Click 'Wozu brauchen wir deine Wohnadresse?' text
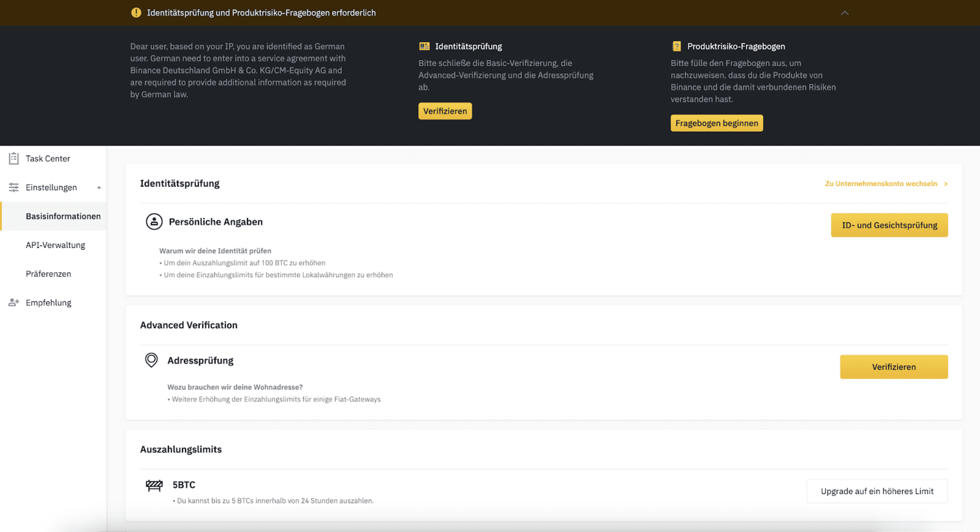Image resolution: width=980 pixels, height=532 pixels. click(235, 387)
